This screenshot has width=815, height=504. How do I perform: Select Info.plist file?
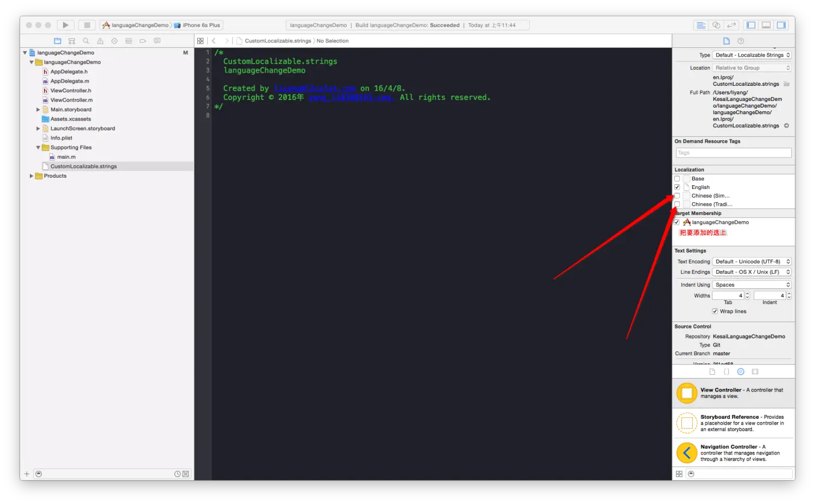(x=61, y=138)
